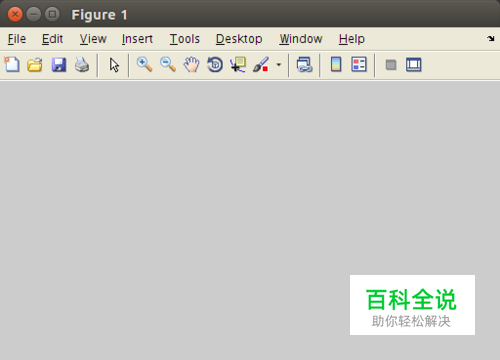
Task: Open the View menu
Action: pos(93,39)
